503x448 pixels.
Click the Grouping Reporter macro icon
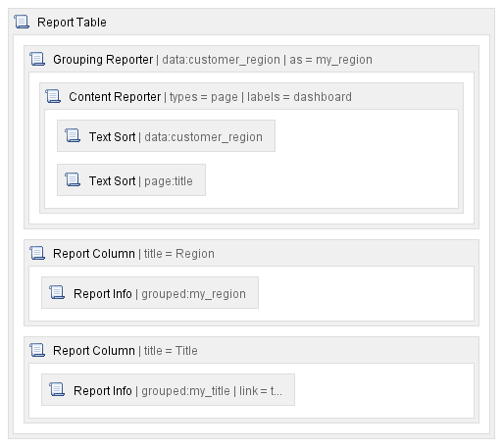click(x=37, y=59)
